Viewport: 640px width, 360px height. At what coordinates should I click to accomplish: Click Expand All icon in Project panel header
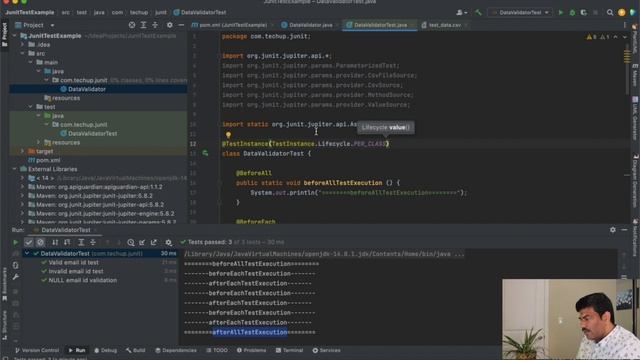[x=143, y=25]
